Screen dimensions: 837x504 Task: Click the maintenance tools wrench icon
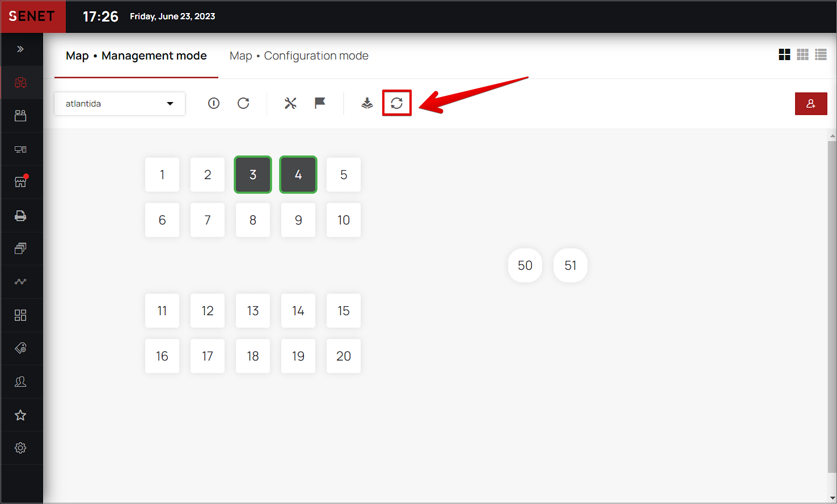pyautogui.click(x=290, y=103)
